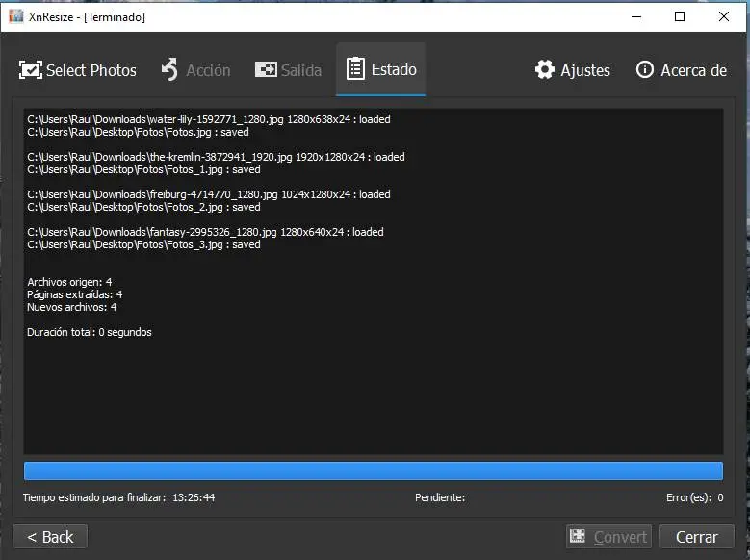This screenshot has height=560, width=750.
Task: Click the 'Nuevos archivos: 4' summary line
Action: (72, 307)
